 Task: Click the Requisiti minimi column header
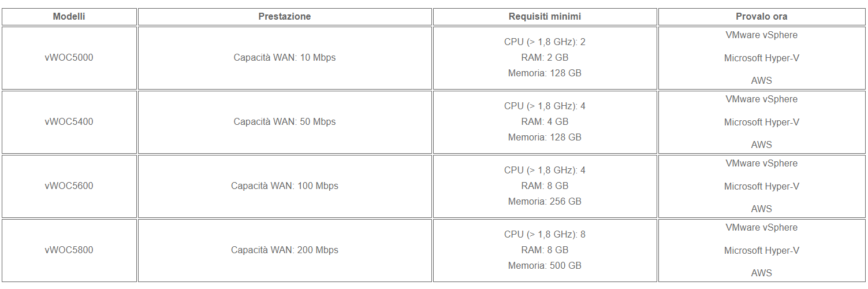pyautogui.click(x=545, y=17)
